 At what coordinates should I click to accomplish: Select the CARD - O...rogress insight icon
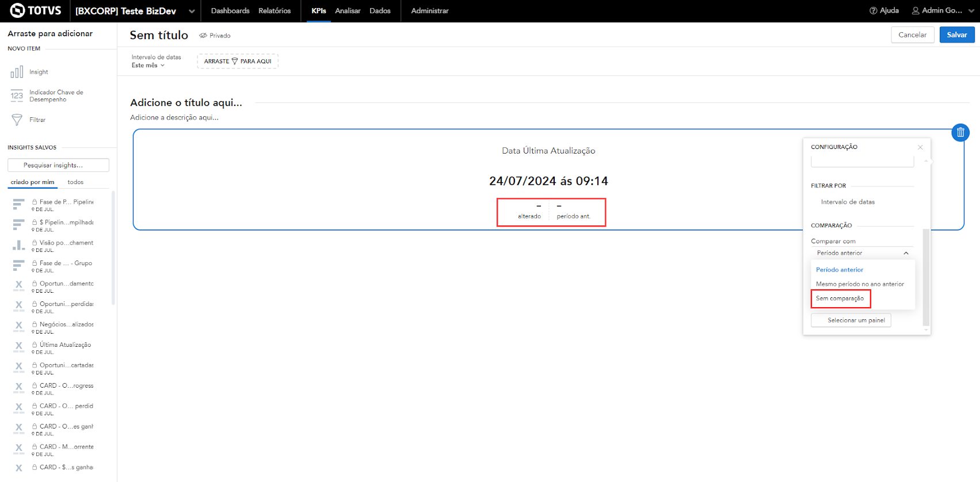click(18, 388)
